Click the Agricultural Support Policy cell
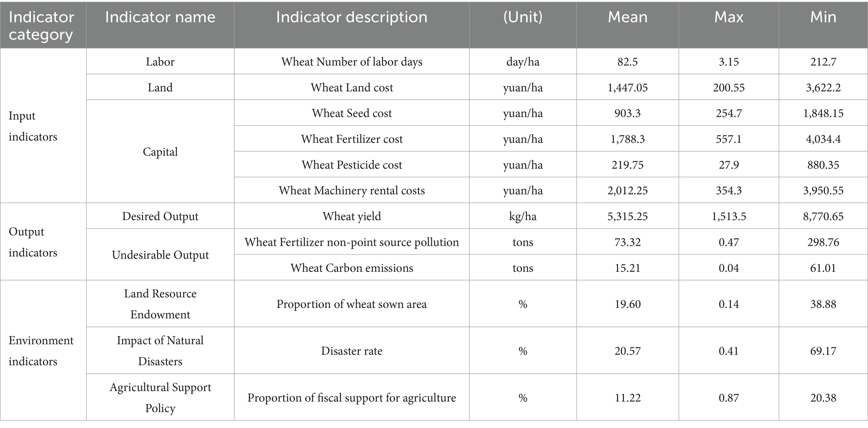Screen dimensions: 868x428 coord(160,397)
